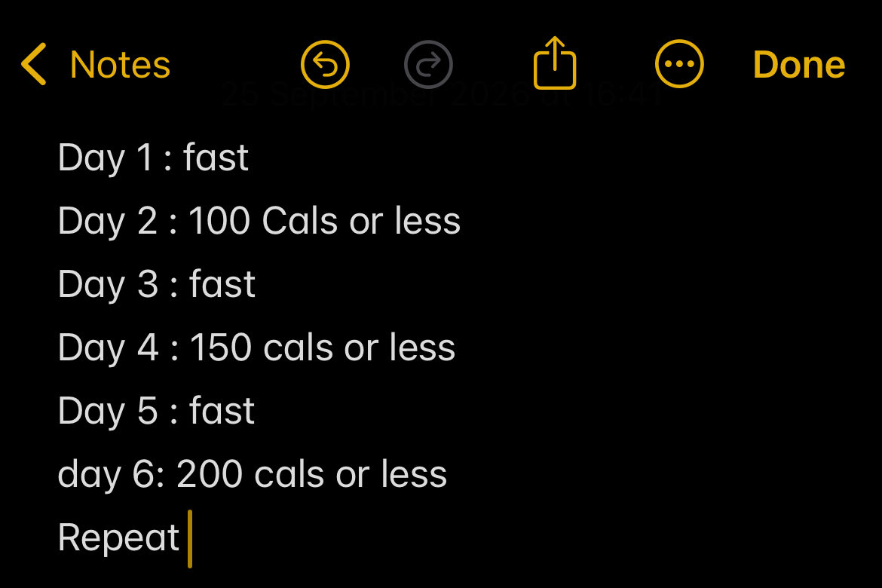Place cursor in the 'Day 1 : fast' line
Screen dimensions: 882x588
[153, 158]
